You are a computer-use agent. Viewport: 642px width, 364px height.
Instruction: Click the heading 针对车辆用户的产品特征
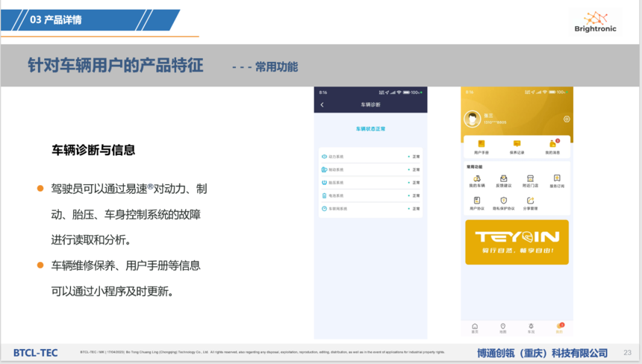pos(116,66)
